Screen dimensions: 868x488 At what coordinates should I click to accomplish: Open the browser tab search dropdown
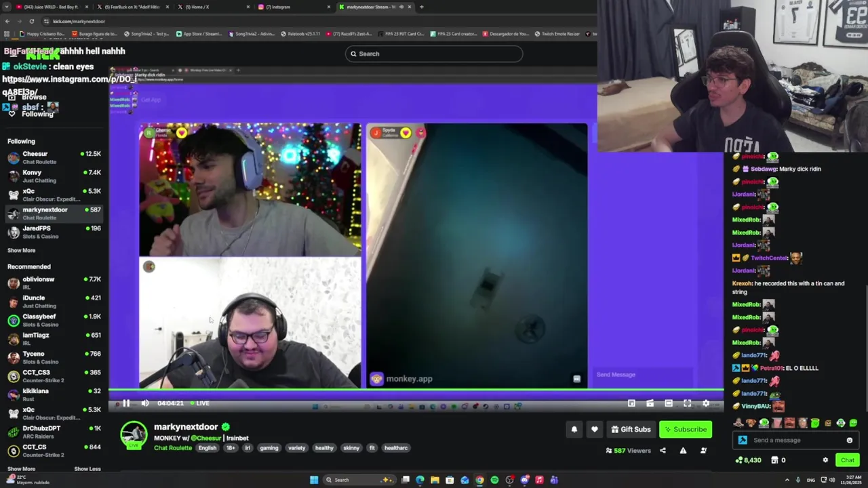click(6, 7)
